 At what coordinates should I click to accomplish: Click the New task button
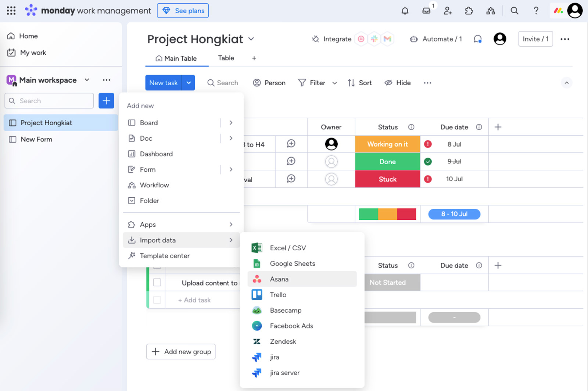point(164,83)
